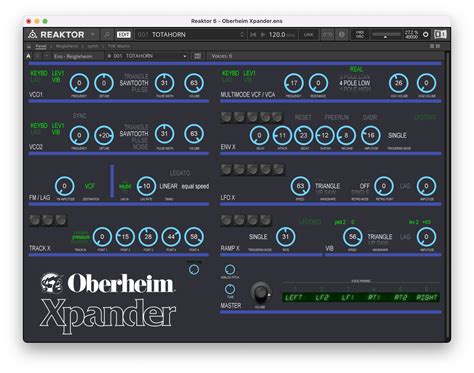Image resolution: width=474 pixels, height=373 pixels.
Task: Open the ENV X SINGLE triggering mode selector
Action: [397, 135]
